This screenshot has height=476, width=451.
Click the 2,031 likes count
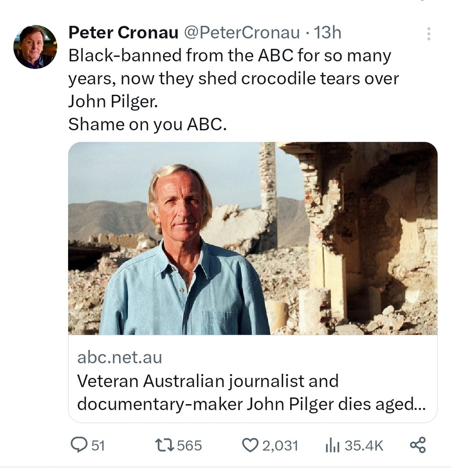(x=280, y=446)
